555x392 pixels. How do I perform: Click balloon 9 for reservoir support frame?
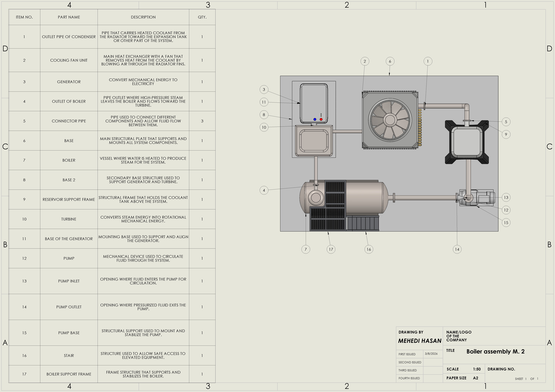point(506,135)
